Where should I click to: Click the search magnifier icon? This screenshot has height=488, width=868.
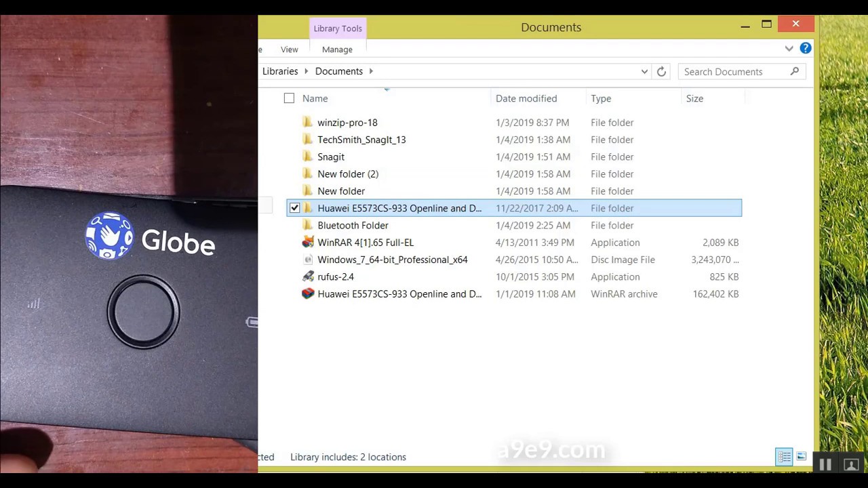point(795,71)
